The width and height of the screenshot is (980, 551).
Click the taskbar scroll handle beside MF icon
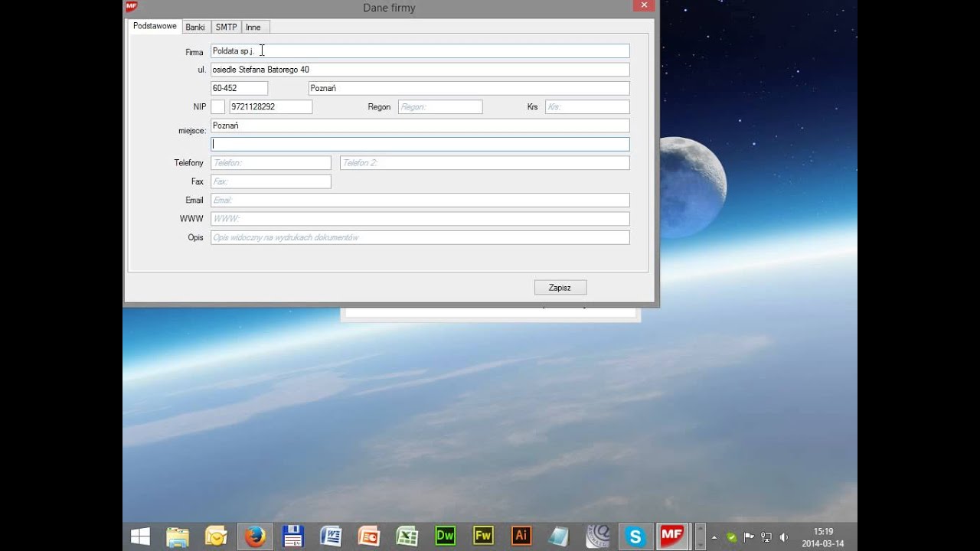click(x=700, y=536)
